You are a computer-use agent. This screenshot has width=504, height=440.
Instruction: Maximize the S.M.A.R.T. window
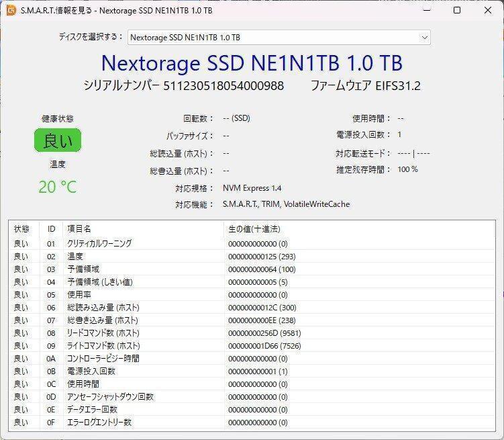pos(457,10)
